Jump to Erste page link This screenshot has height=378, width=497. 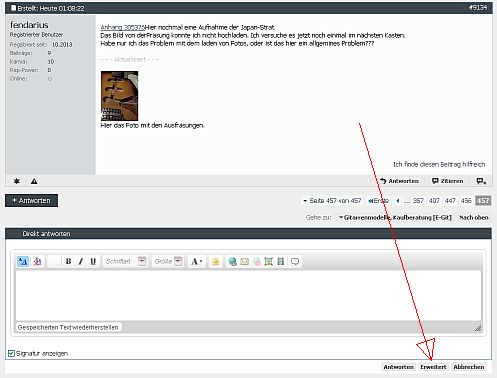pyautogui.click(x=378, y=201)
